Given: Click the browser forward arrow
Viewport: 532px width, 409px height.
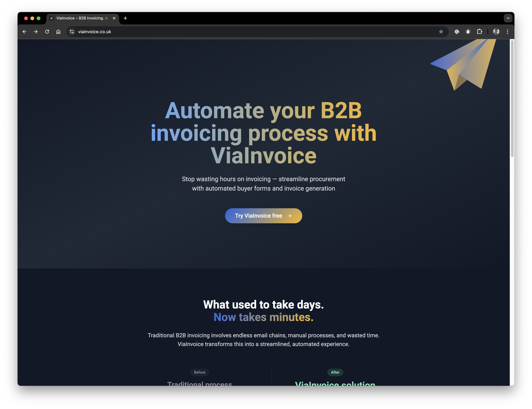Looking at the screenshot, I should point(36,32).
